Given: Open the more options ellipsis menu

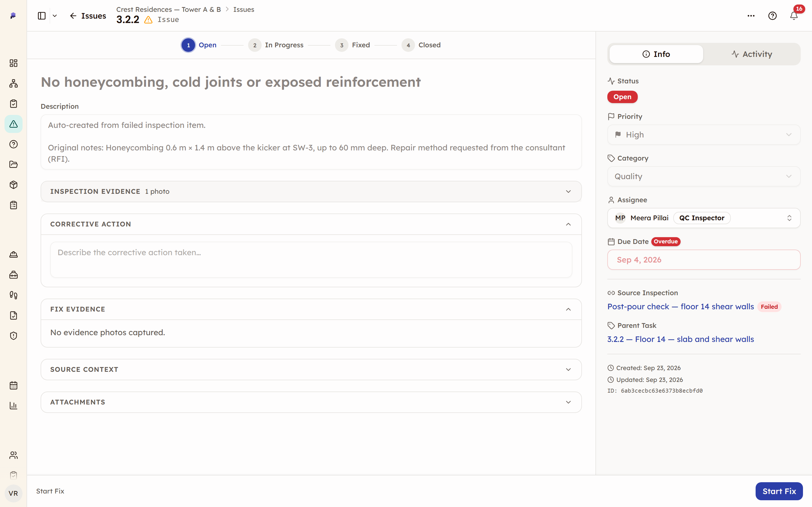Looking at the screenshot, I should 751,16.
